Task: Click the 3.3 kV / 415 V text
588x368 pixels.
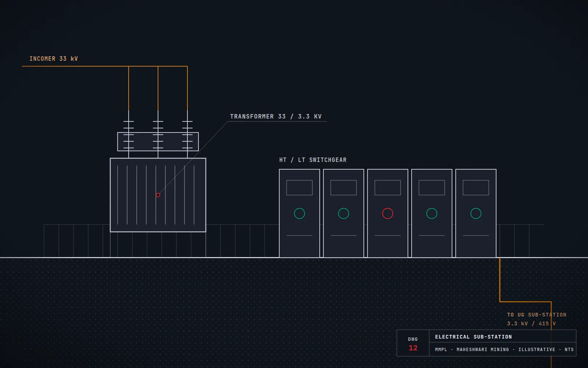Action: pos(531,323)
